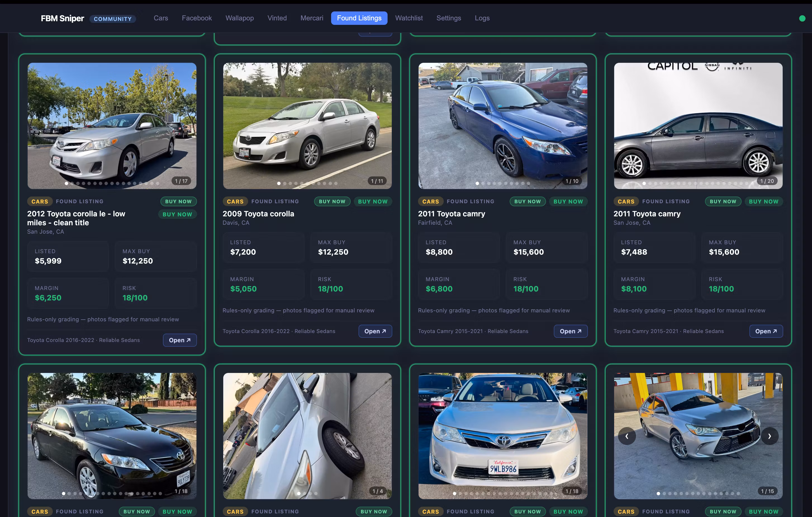Click the gray Camry Capitol dealership photo
This screenshot has height=517, width=812.
coord(698,126)
